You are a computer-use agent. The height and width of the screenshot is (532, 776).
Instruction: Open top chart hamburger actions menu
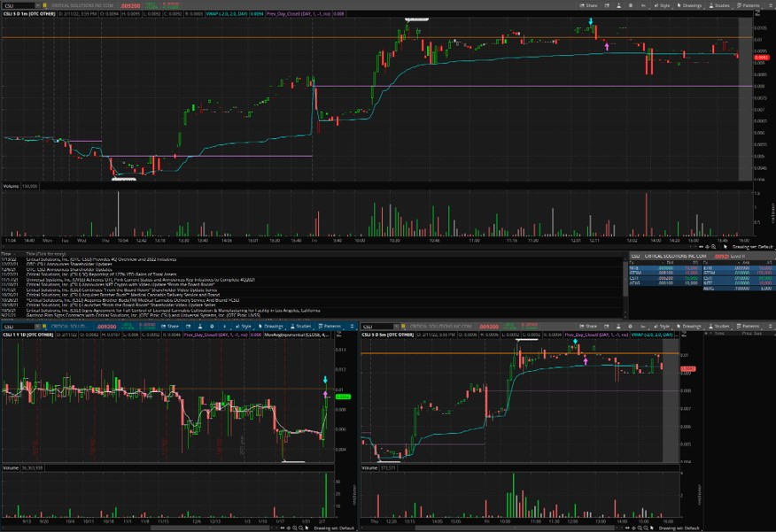pos(771,5)
